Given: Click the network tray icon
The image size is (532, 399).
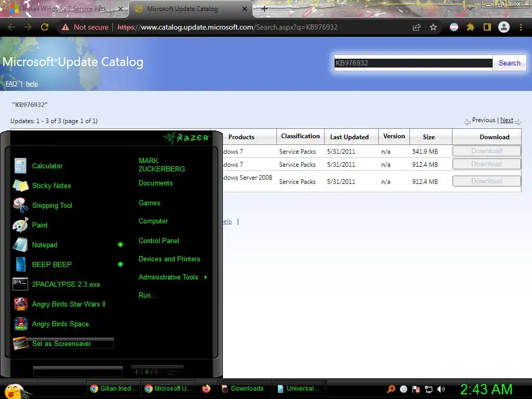Looking at the screenshot, I should [429, 389].
